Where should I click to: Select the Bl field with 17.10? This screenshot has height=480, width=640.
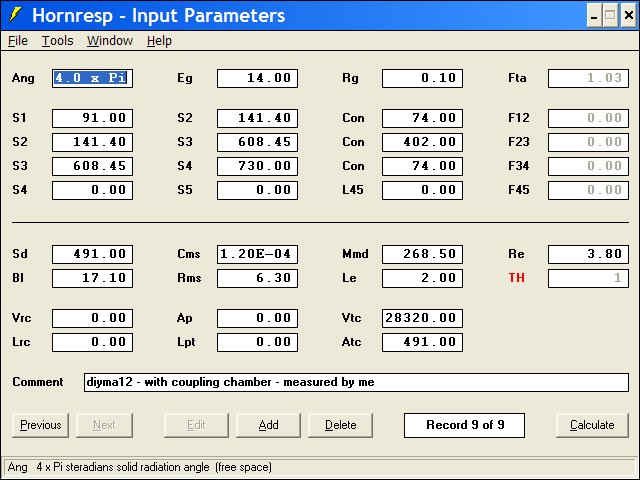click(x=92, y=278)
